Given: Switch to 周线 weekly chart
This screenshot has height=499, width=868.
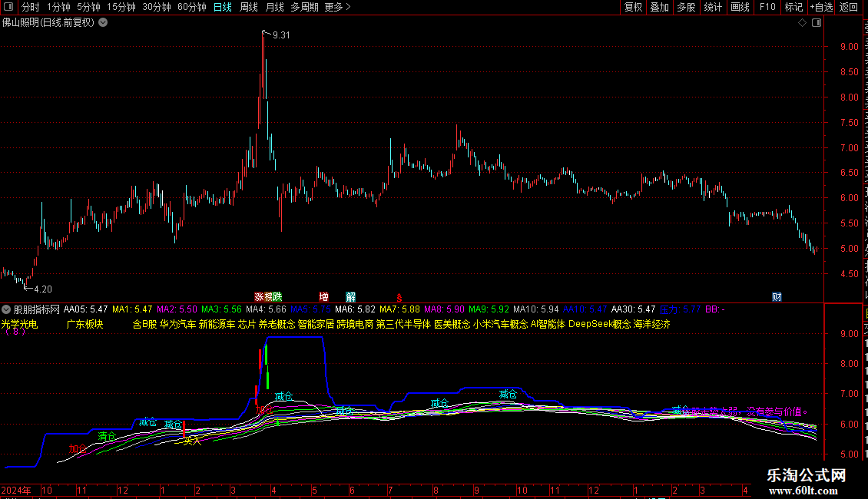Looking at the screenshot, I should tap(249, 7).
